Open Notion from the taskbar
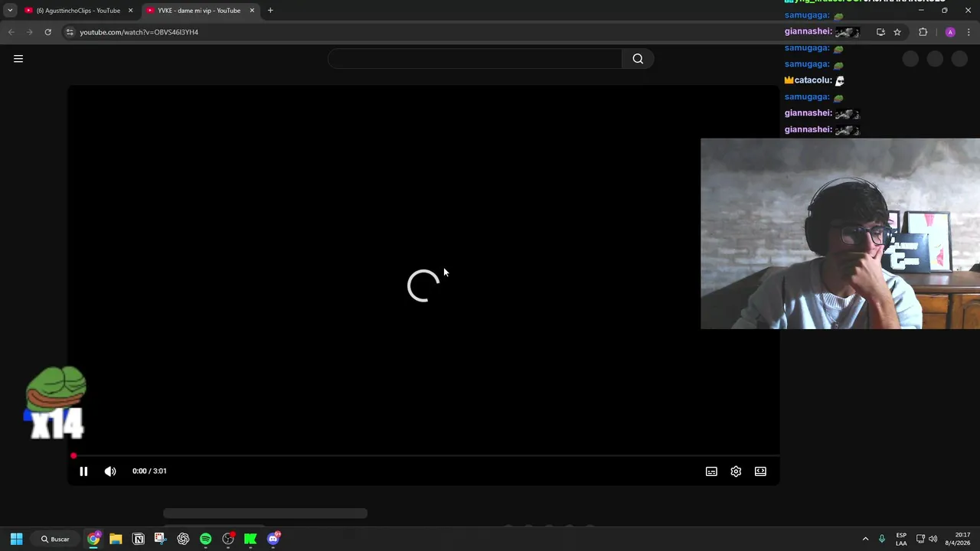Viewport: 980px width, 551px height. pyautogui.click(x=139, y=539)
